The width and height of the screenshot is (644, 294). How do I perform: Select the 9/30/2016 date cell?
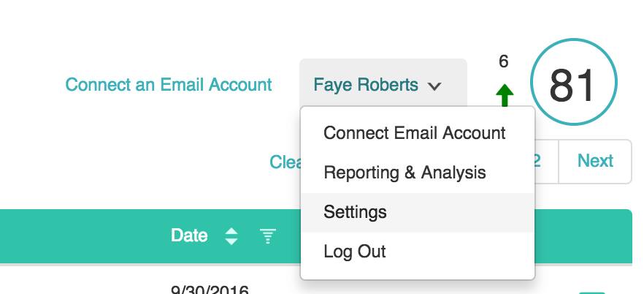(x=210, y=289)
